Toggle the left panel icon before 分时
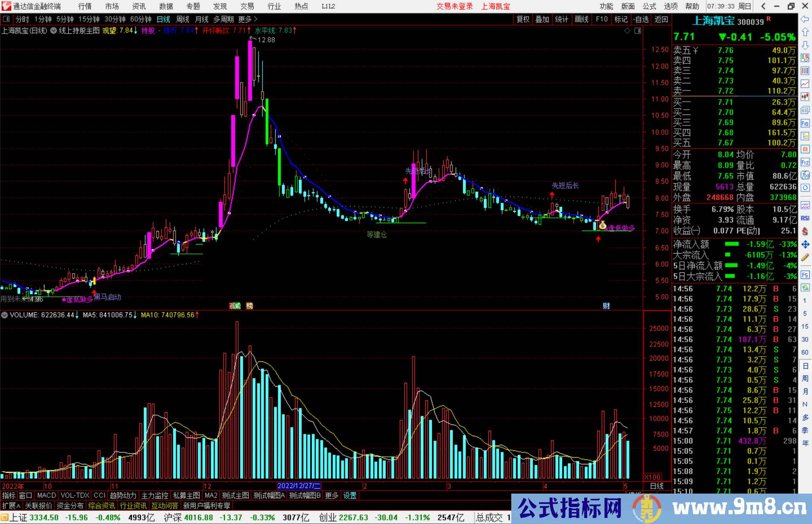The image size is (812, 524). [6, 19]
